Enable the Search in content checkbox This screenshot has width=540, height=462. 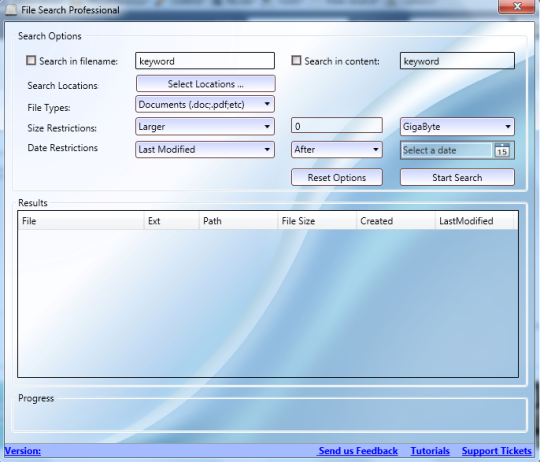click(x=296, y=61)
